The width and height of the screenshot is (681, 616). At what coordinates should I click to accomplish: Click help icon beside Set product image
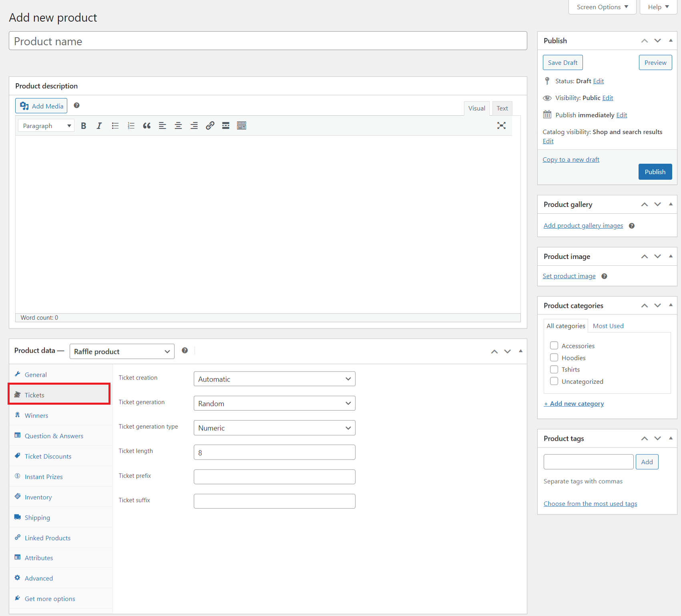click(604, 276)
